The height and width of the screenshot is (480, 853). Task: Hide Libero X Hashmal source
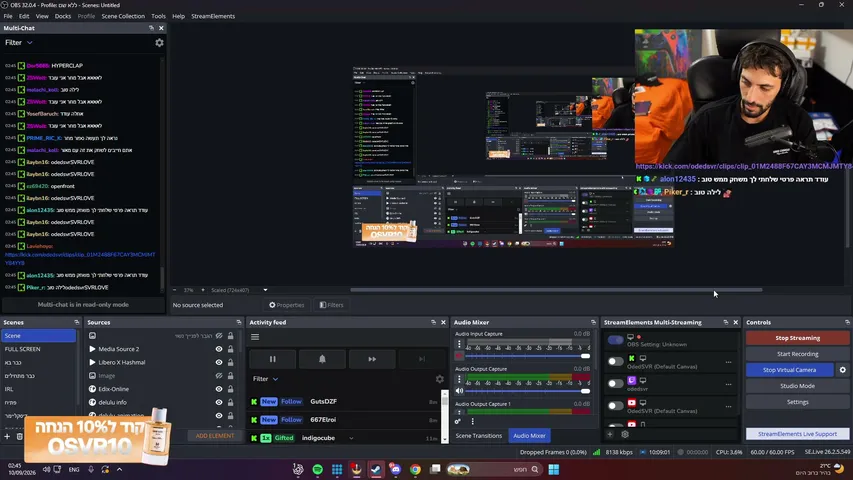pos(219,362)
